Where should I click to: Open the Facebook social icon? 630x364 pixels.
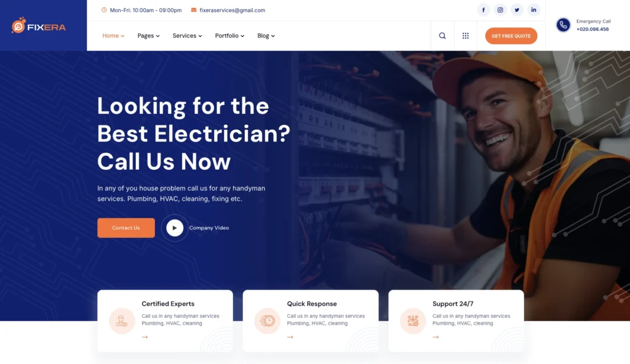click(484, 10)
